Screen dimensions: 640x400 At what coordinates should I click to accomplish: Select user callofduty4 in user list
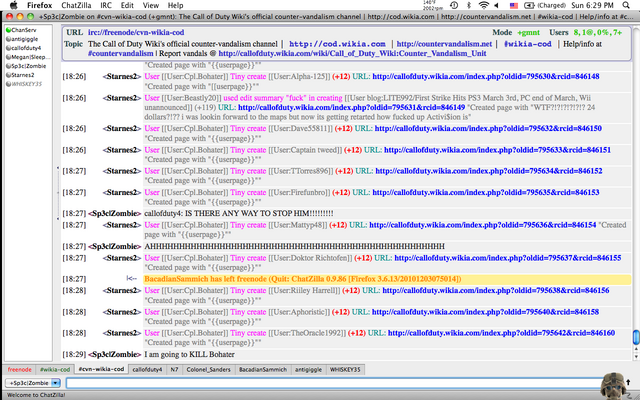point(26,48)
